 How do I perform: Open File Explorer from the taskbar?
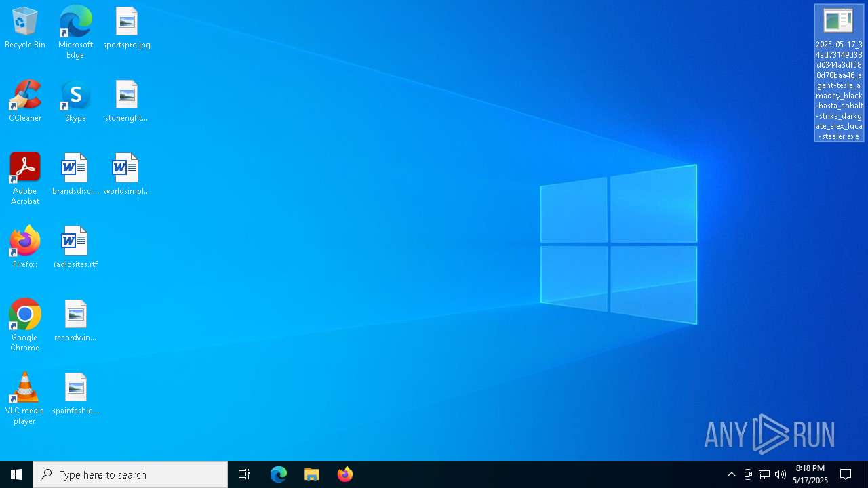312,474
